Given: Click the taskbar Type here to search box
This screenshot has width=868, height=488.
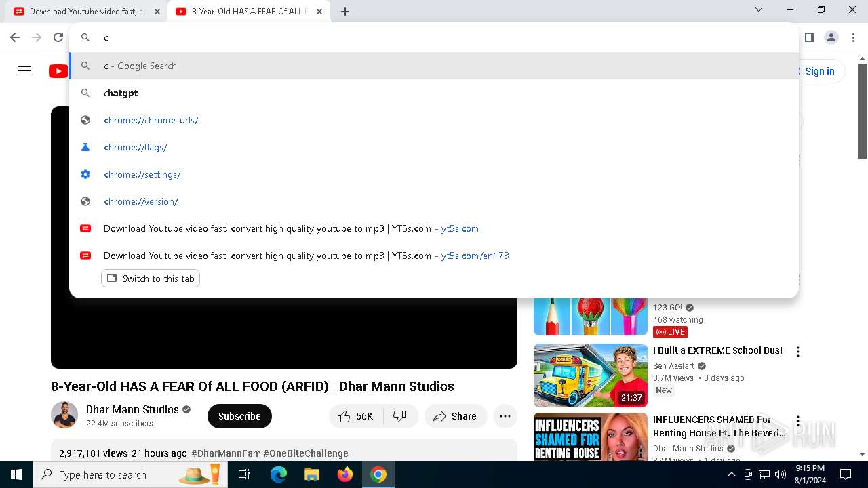Looking at the screenshot, I should (130, 474).
